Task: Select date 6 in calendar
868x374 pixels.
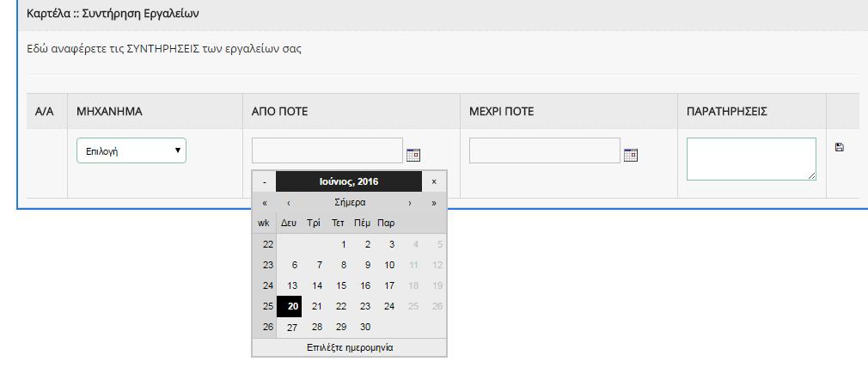Action: [295, 266]
